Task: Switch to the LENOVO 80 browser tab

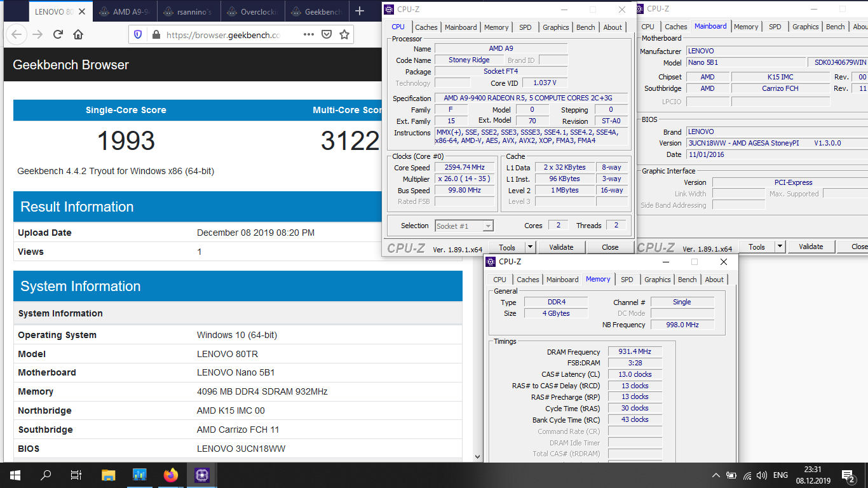Action: click(x=60, y=11)
